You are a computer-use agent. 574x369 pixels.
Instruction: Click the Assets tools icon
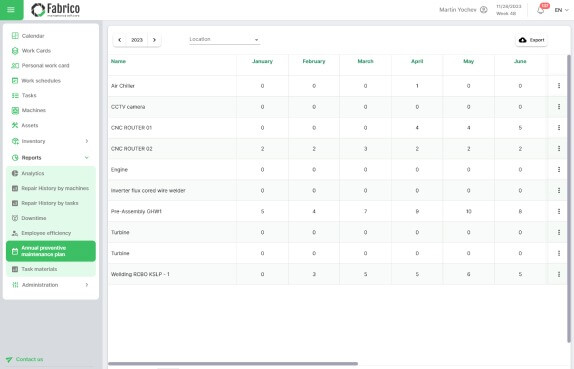[x=15, y=125]
